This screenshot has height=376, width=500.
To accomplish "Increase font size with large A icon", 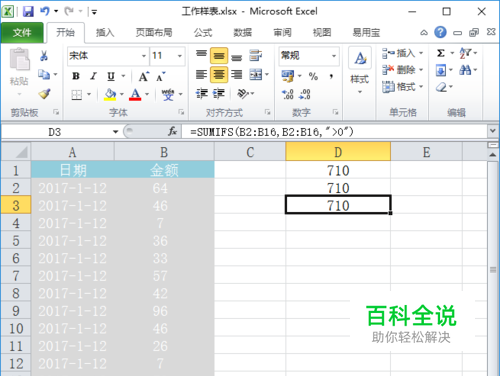I will pos(144,77).
